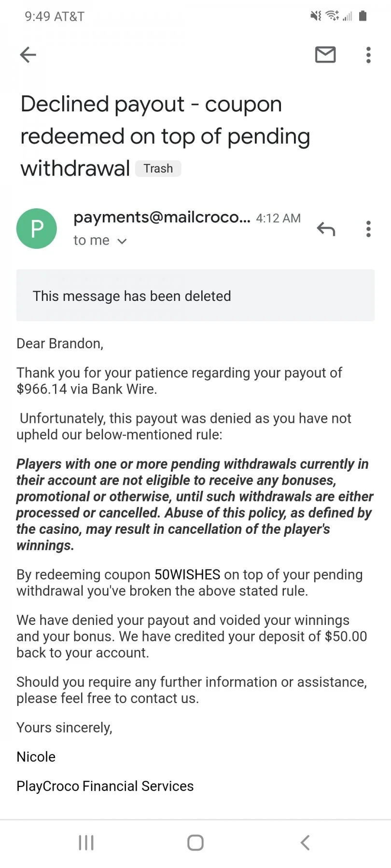Tap the PlayCroco Financial Services signature
The height and width of the screenshot is (868, 391).
(105, 786)
